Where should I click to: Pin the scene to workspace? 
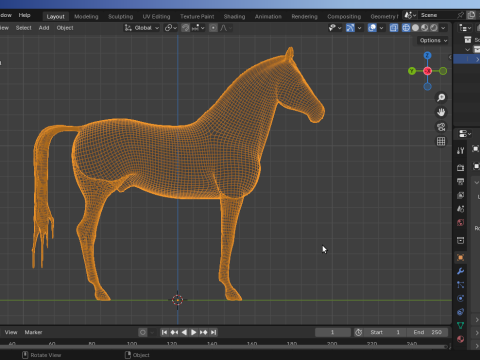click(x=460, y=15)
